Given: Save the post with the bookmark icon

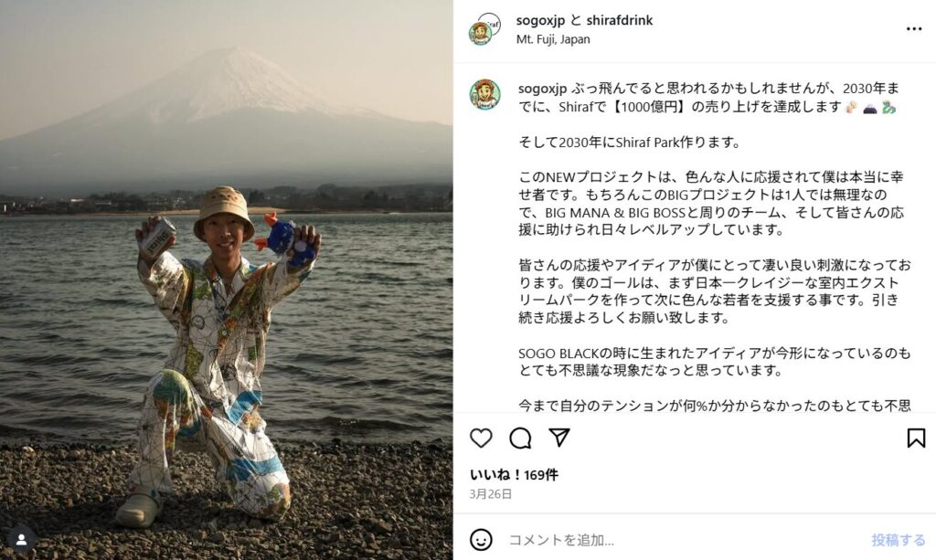Looking at the screenshot, I should [x=916, y=438].
